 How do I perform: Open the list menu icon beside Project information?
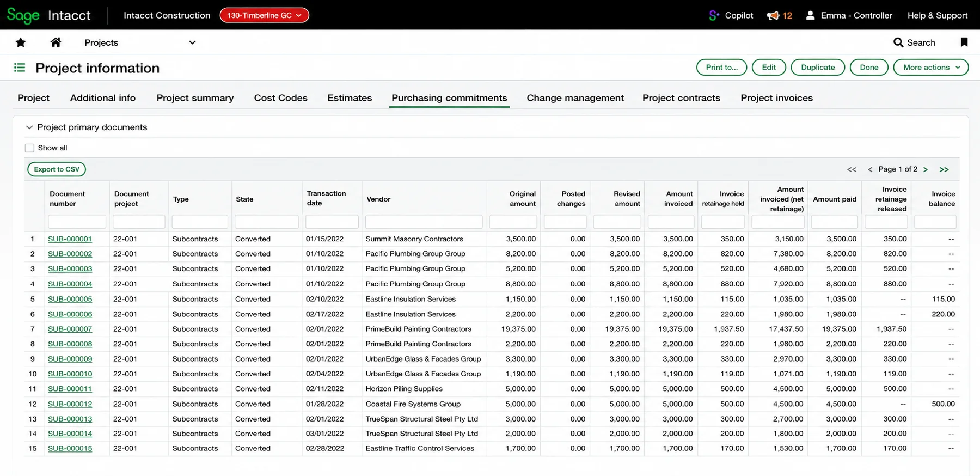click(x=20, y=68)
